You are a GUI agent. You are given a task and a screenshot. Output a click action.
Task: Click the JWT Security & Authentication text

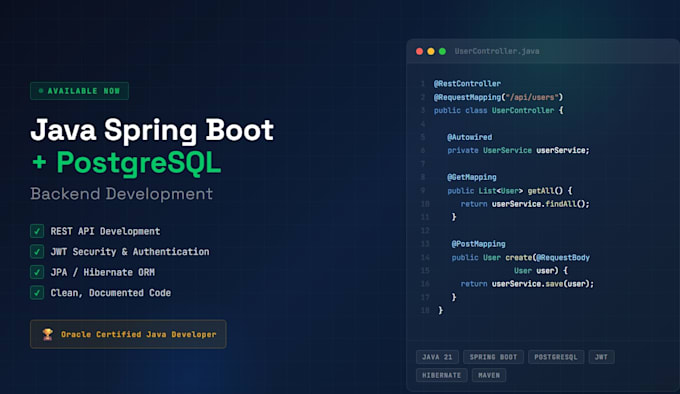pyautogui.click(x=130, y=252)
